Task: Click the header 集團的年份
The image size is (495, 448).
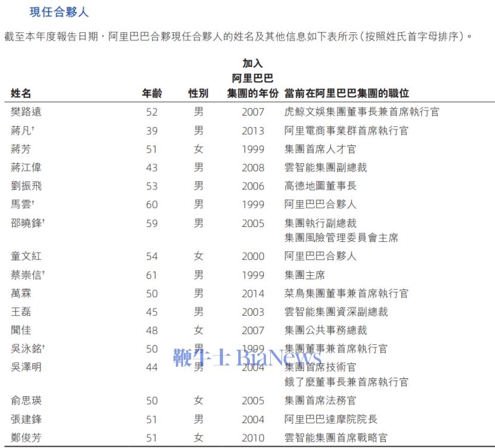Action: click(253, 94)
